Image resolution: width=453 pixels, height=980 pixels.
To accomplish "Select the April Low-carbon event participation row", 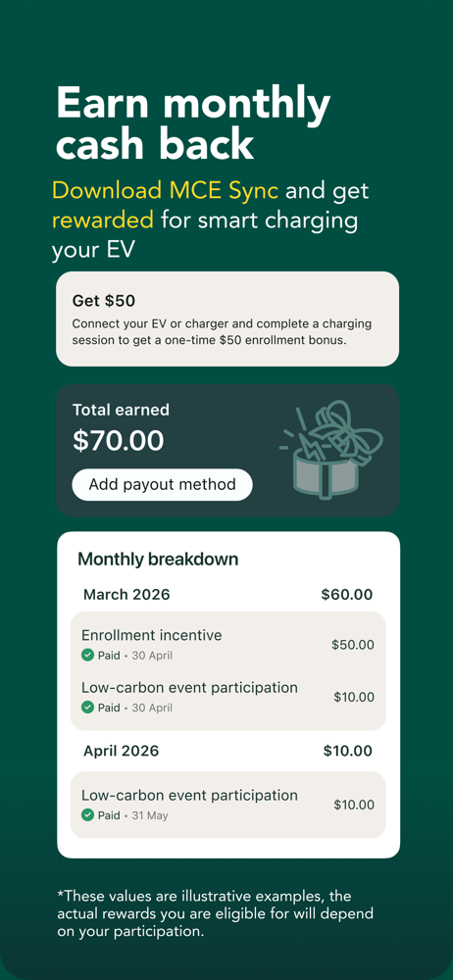I will point(227,805).
